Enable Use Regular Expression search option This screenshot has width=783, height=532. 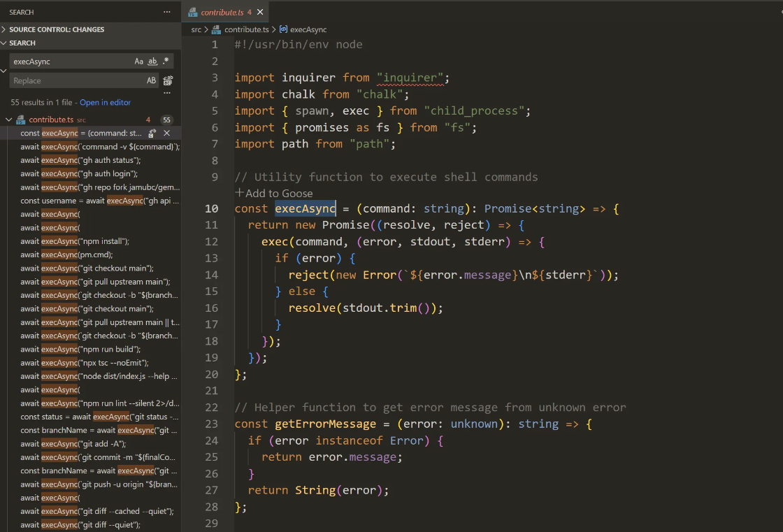[166, 62]
